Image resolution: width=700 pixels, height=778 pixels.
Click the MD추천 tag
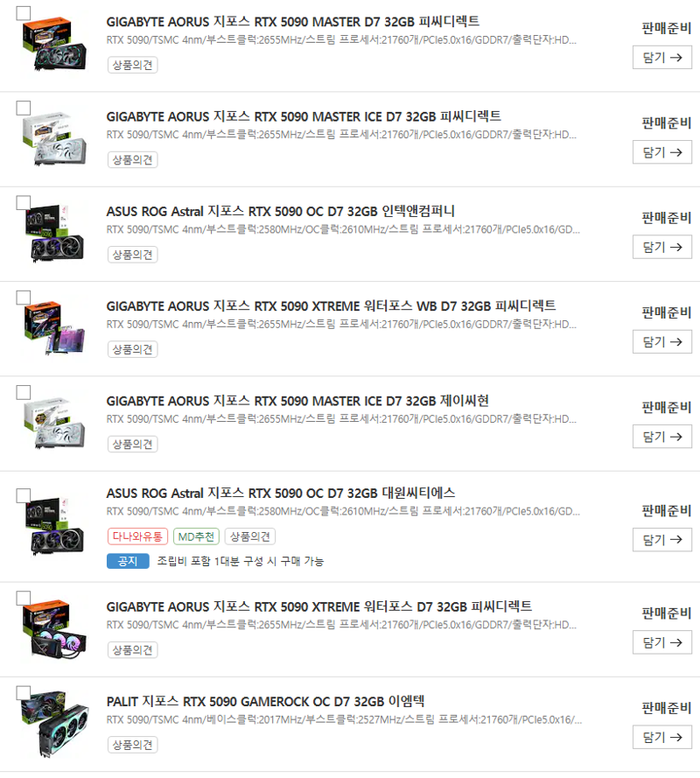[196, 536]
